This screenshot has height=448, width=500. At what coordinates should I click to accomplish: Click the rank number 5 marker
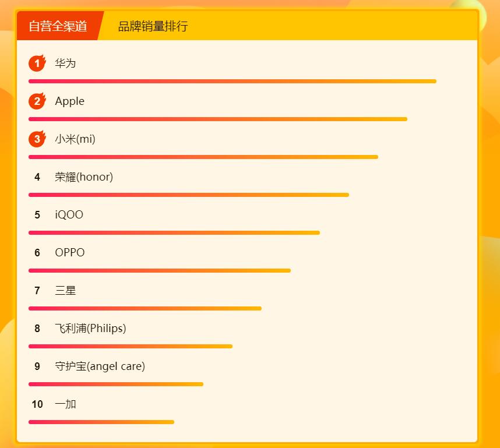click(37, 215)
